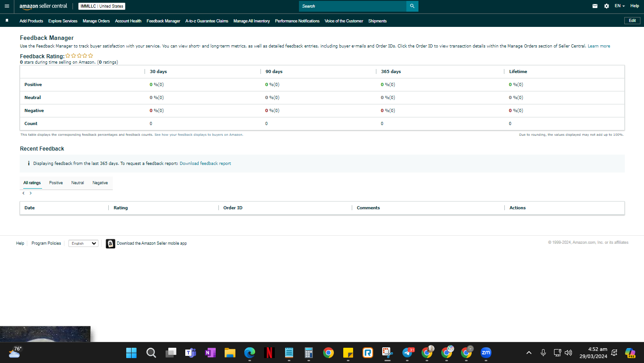644x363 pixels.
Task: Go to the previous feedback page arrow
Action: [x=23, y=193]
